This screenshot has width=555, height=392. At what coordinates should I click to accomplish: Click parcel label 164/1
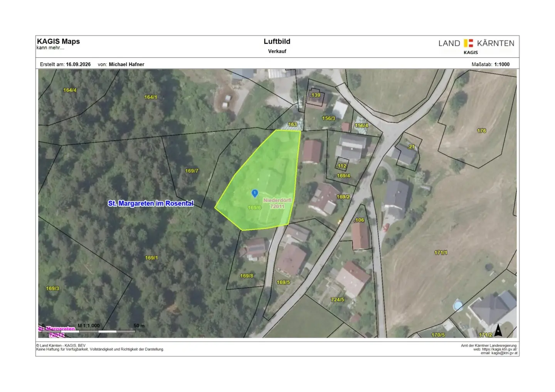pyautogui.click(x=151, y=97)
